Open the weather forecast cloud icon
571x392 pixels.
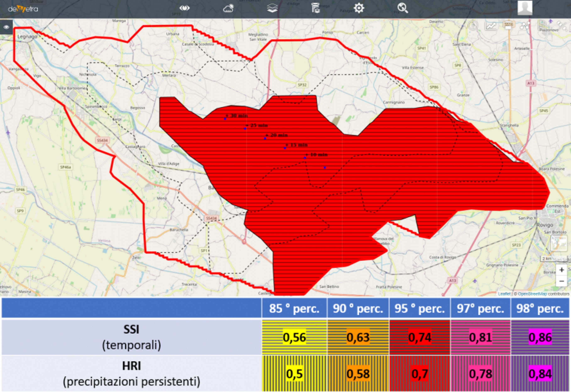pyautogui.click(x=228, y=9)
